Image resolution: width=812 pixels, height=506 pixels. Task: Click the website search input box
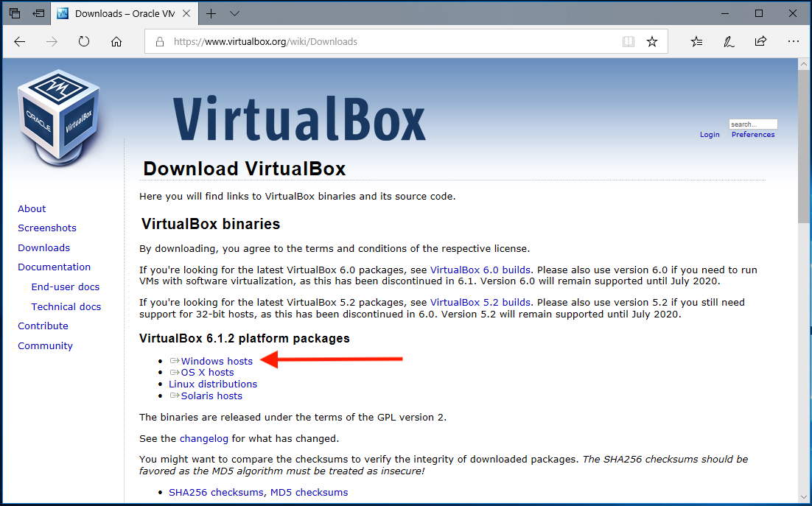click(752, 124)
